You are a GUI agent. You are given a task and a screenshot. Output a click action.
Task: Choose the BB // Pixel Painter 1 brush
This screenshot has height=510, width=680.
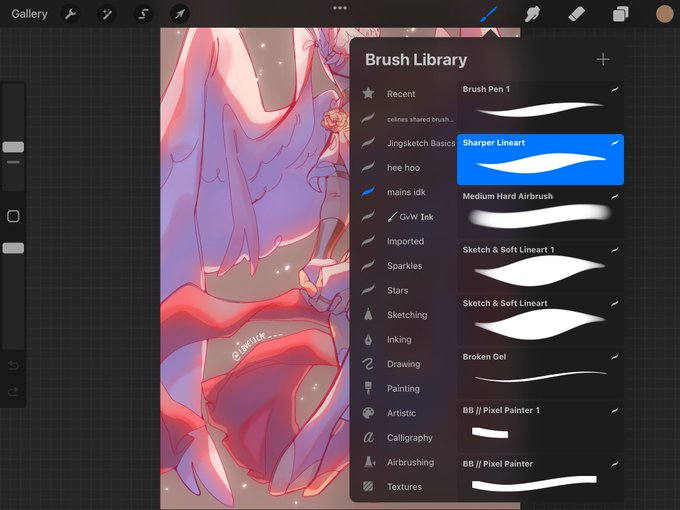point(540,427)
